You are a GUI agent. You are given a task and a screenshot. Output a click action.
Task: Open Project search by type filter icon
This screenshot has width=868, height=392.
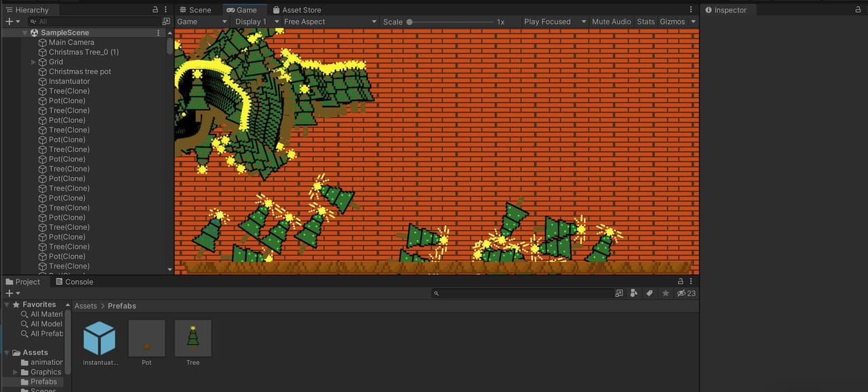point(634,293)
